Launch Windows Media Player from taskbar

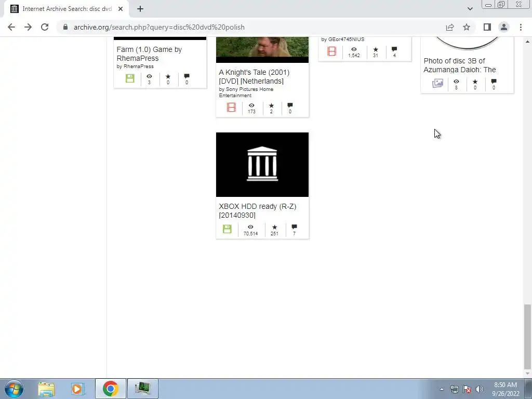tap(77, 389)
